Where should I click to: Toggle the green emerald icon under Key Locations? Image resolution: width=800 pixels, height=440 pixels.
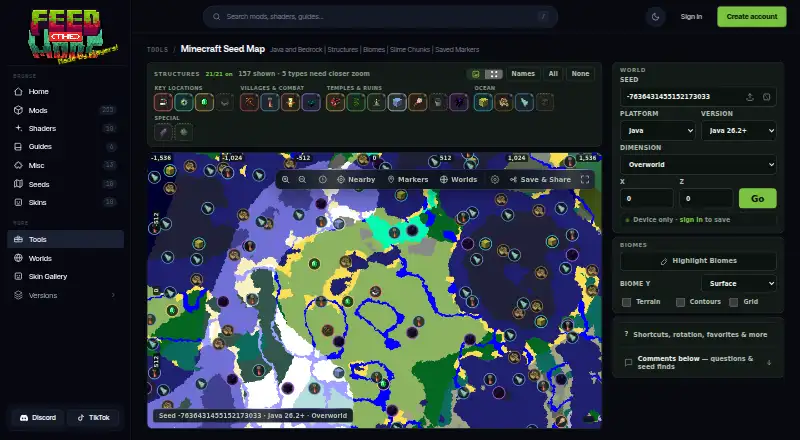(x=204, y=103)
